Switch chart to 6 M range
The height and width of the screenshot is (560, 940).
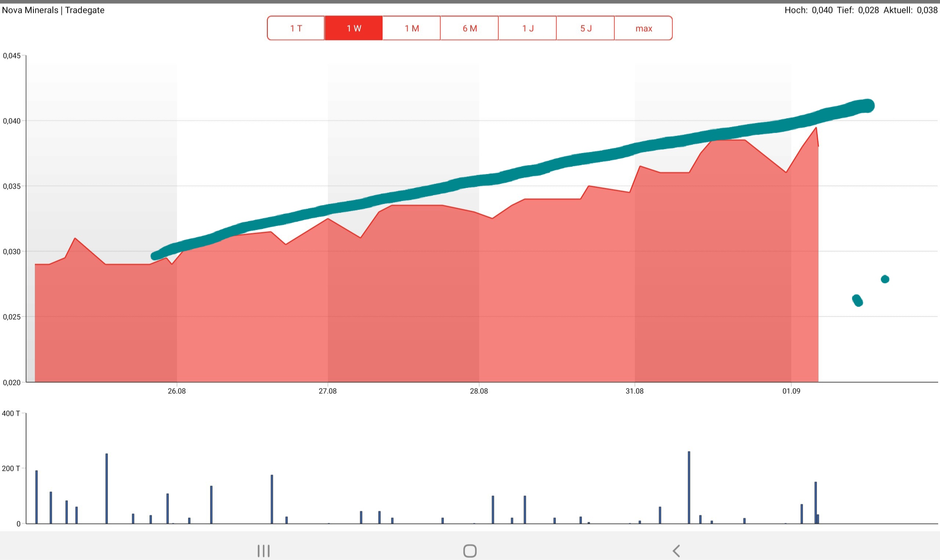point(470,28)
